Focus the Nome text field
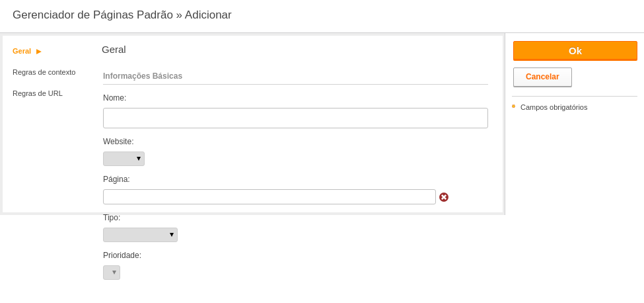The width and height of the screenshot is (644, 303). (x=295, y=118)
